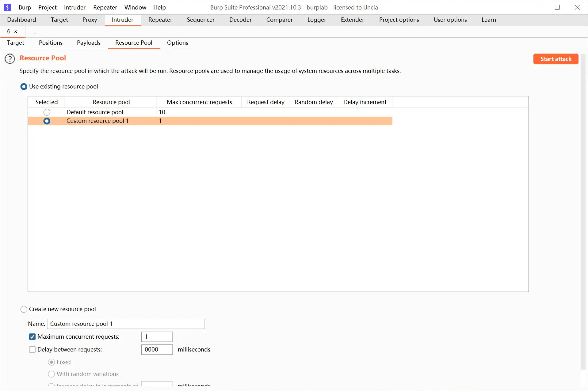Open the Resource Pool help icon

[x=10, y=58]
